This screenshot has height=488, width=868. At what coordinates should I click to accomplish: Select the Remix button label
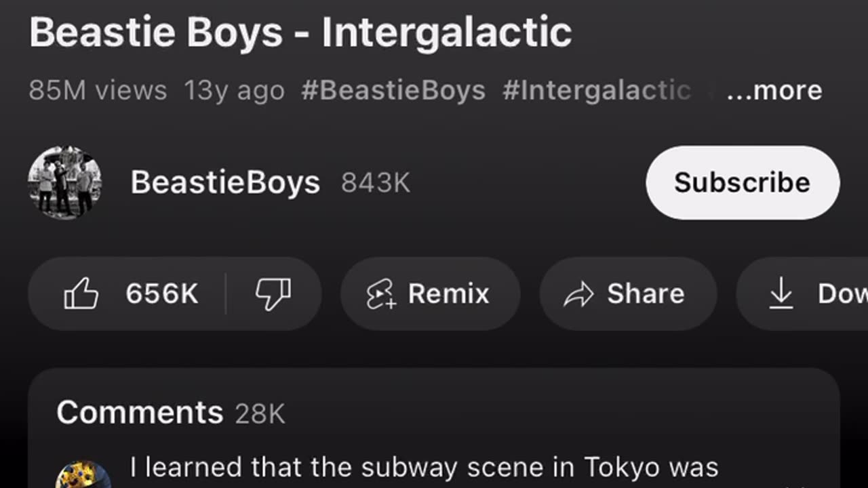[x=448, y=294]
